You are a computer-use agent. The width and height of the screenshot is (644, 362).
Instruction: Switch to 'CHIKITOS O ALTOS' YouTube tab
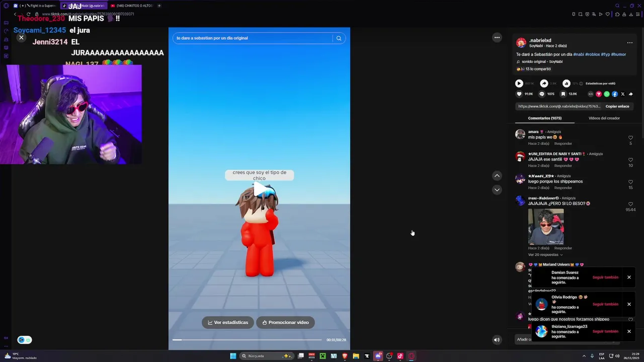(131, 6)
